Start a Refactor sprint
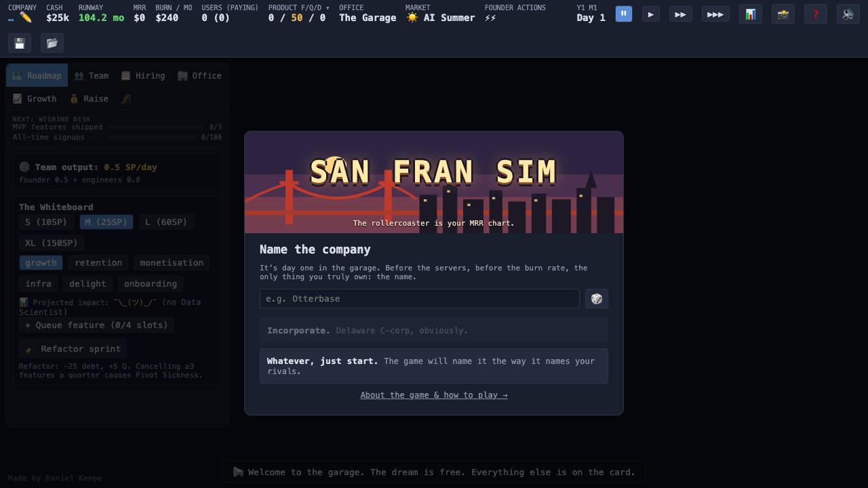The height and width of the screenshot is (488, 868). [x=73, y=349]
